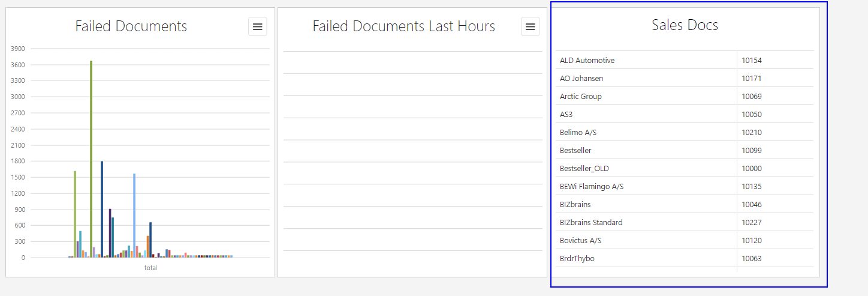Click the BIZbrains Standard entry

pos(590,223)
